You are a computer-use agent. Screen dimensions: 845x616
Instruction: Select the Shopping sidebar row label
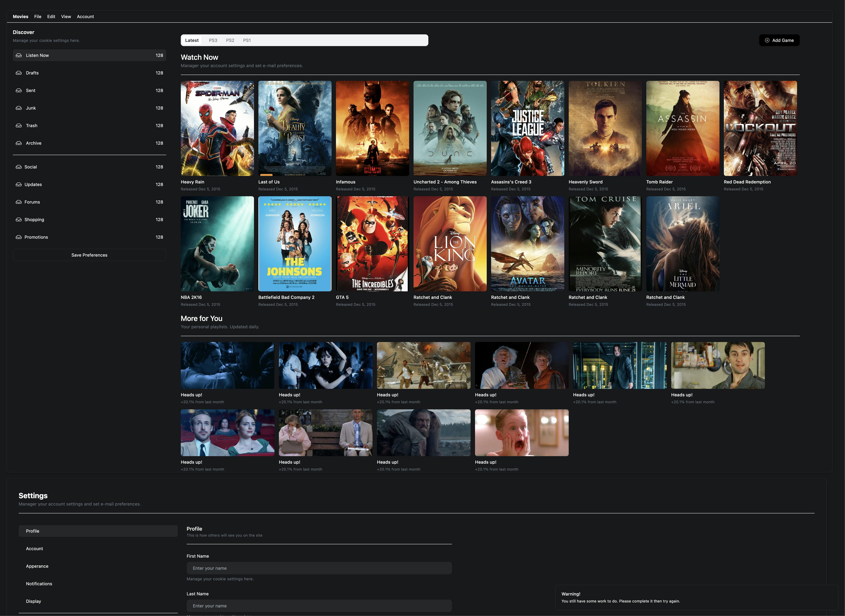(34, 219)
